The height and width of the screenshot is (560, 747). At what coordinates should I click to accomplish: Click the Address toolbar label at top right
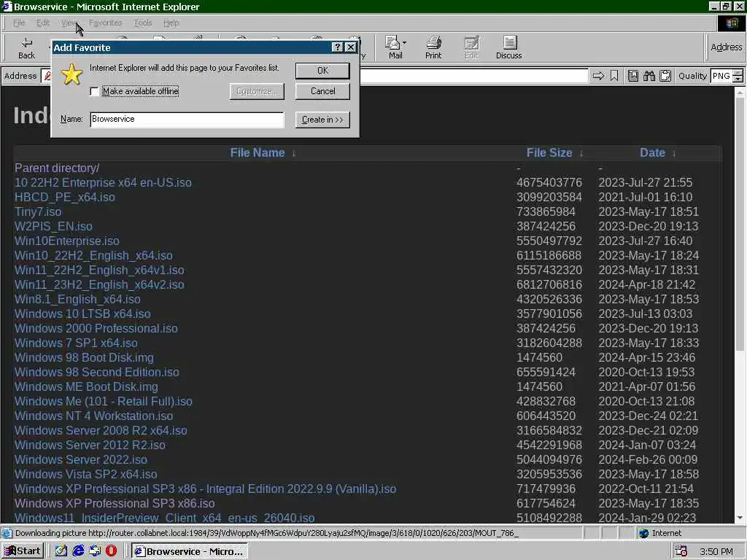[726, 47]
